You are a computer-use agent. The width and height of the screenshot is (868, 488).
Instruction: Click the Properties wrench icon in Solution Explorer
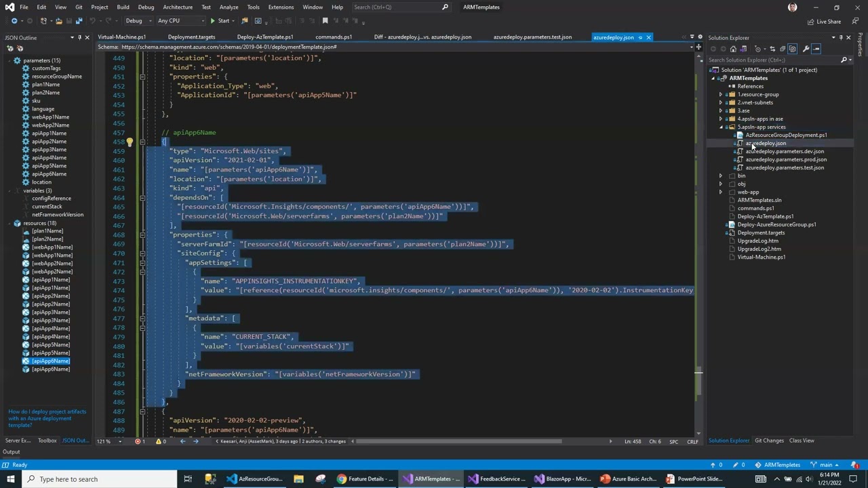(806, 49)
